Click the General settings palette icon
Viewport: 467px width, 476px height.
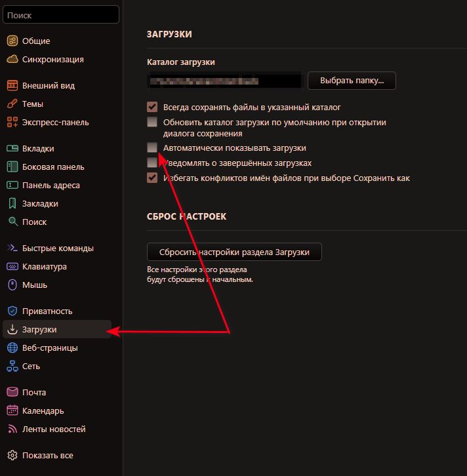[12, 41]
